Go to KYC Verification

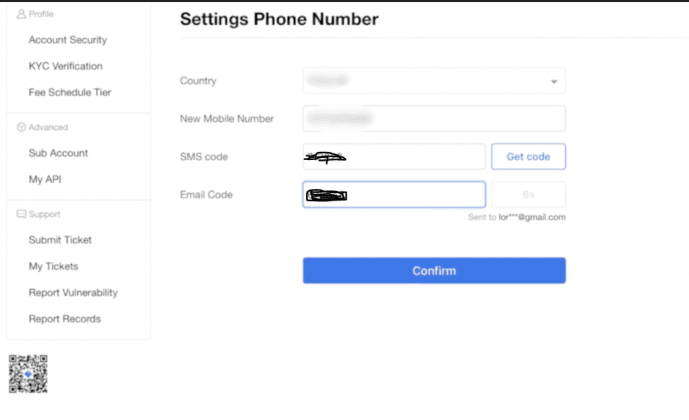coord(65,66)
